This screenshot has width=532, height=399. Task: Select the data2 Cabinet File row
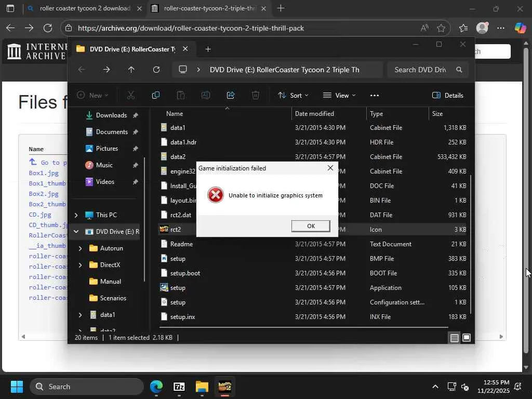coord(313,157)
